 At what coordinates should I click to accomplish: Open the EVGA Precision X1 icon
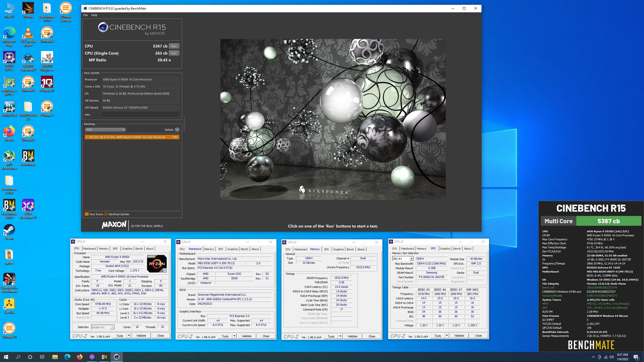click(28, 209)
